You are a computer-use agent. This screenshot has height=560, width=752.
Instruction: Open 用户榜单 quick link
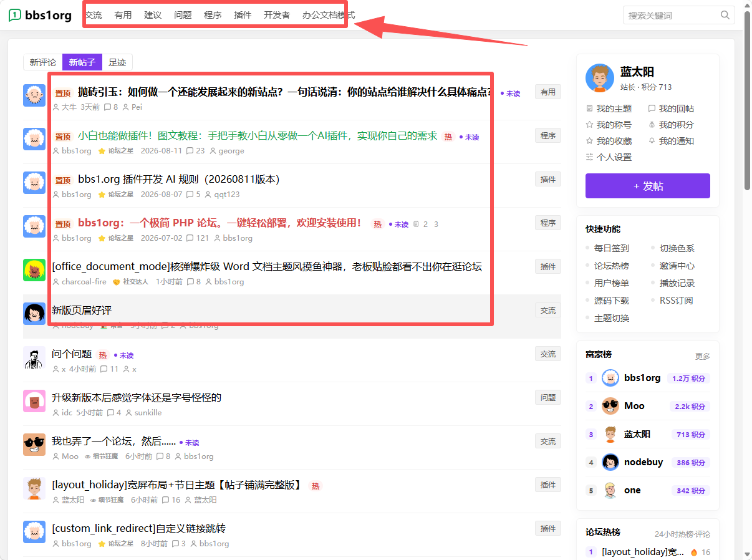coord(612,283)
